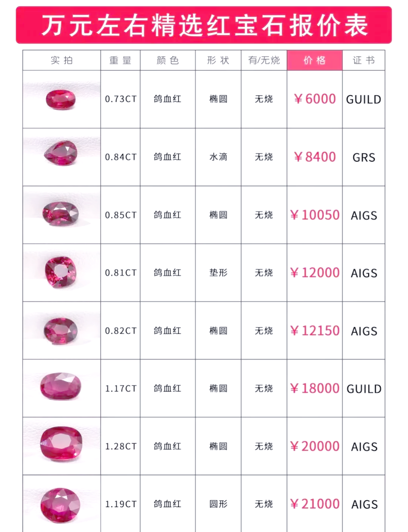Viewport: 408px width, 532px height.
Task: Click the ¥10050 price
Action: pyautogui.click(x=315, y=215)
